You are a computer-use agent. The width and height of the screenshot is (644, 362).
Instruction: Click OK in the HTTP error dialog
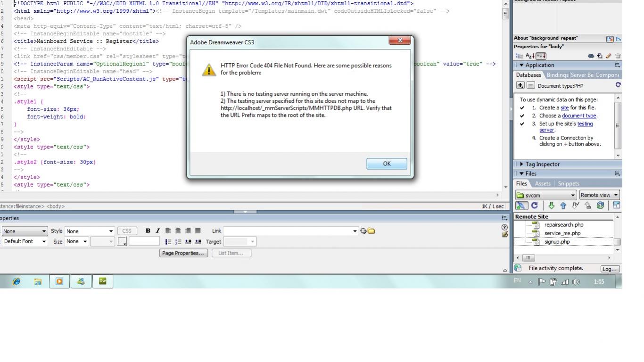(387, 164)
